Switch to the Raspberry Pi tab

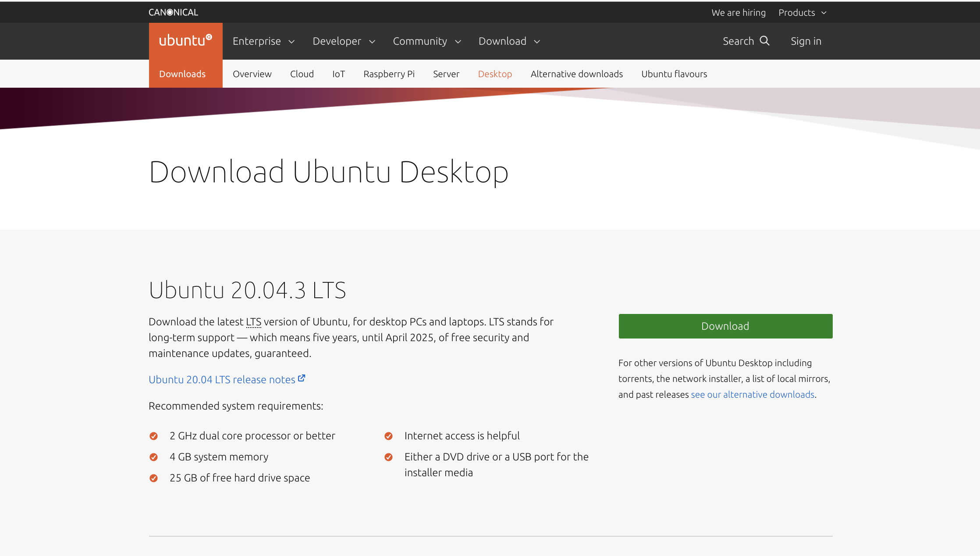(x=389, y=74)
